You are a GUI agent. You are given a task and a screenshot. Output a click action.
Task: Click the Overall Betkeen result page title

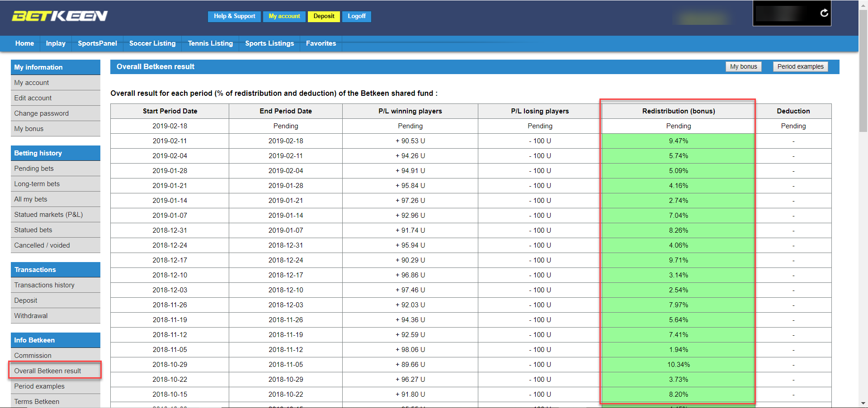click(x=156, y=67)
